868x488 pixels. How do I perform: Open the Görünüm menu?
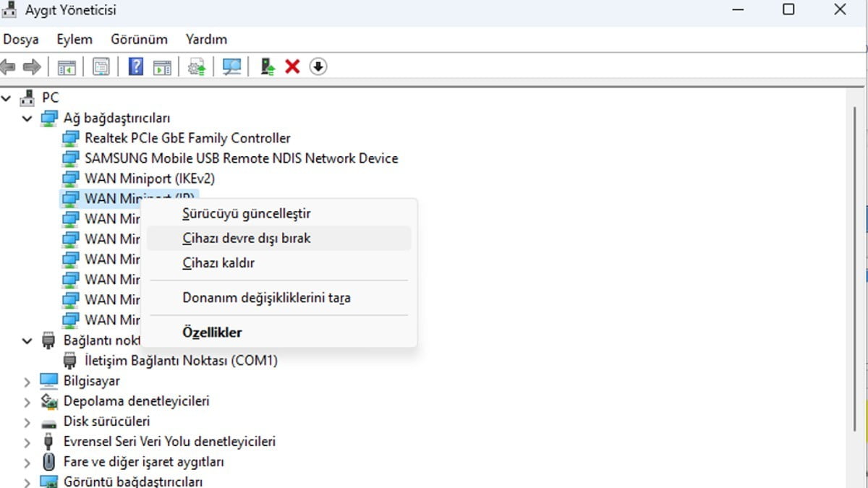click(139, 39)
